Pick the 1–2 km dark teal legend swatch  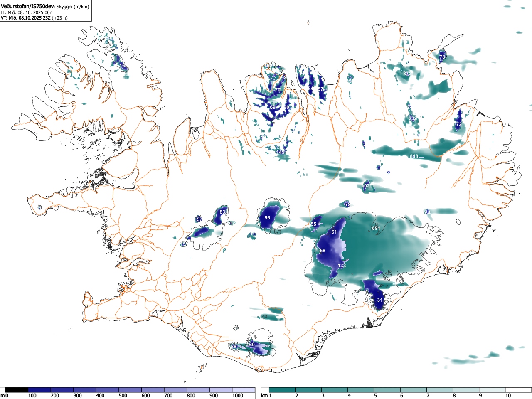(x=283, y=390)
